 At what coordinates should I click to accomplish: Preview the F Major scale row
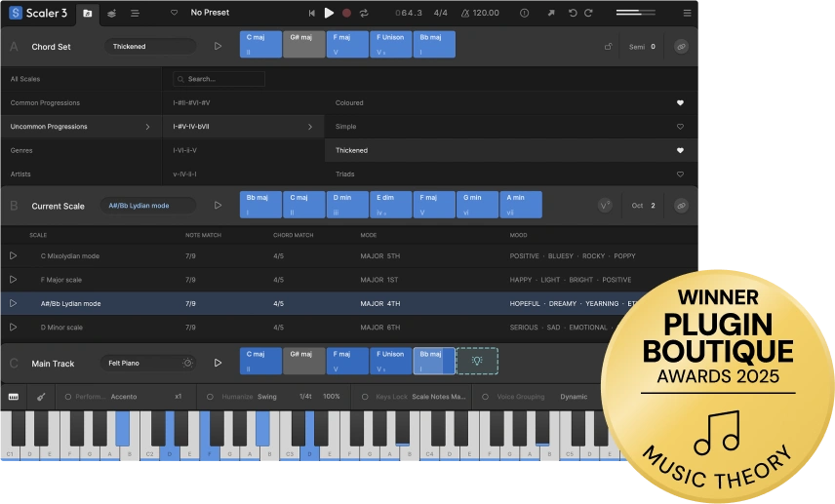[14, 280]
